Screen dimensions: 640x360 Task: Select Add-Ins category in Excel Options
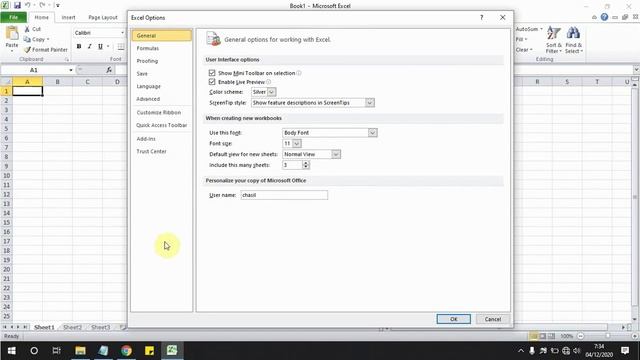[x=162, y=139]
